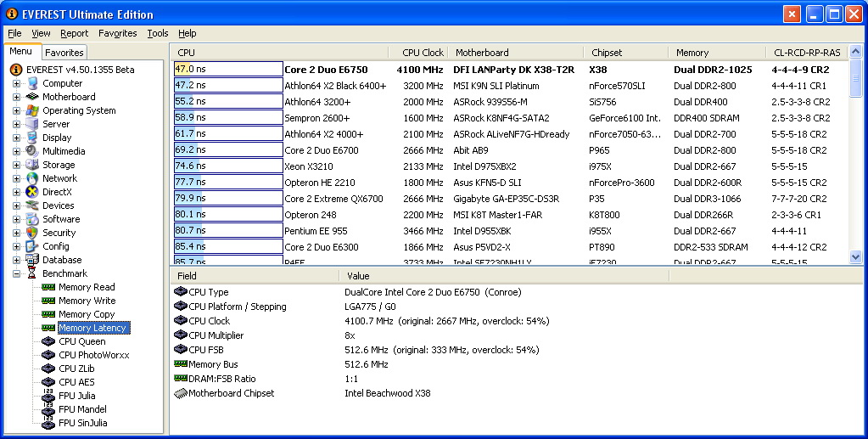The height and width of the screenshot is (439, 868).
Task: Expand the Storage tree node
Action: pyautogui.click(x=17, y=165)
